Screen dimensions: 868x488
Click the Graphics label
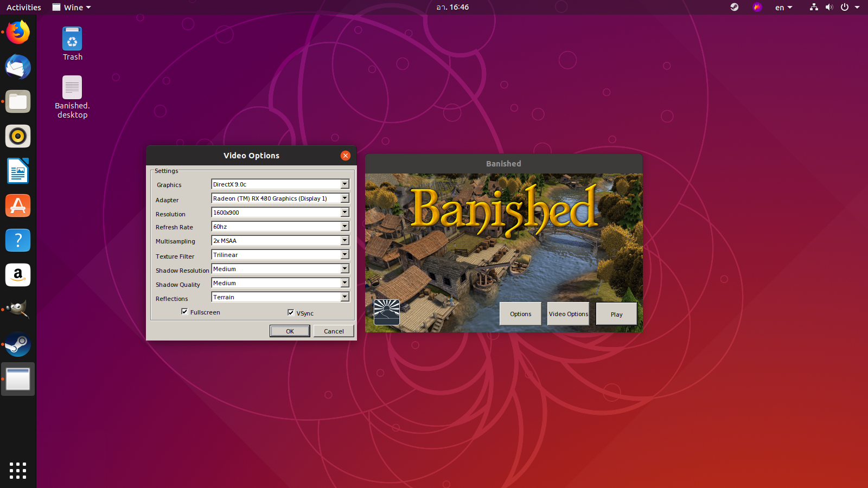click(x=169, y=185)
